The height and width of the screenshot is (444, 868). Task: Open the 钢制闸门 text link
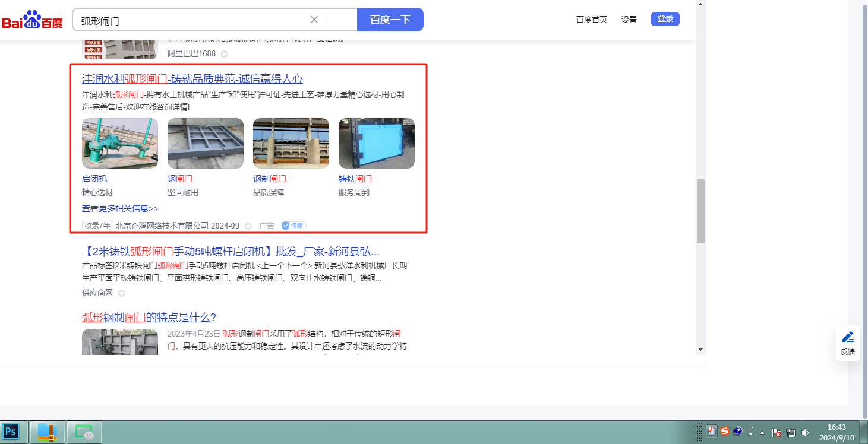(270, 179)
